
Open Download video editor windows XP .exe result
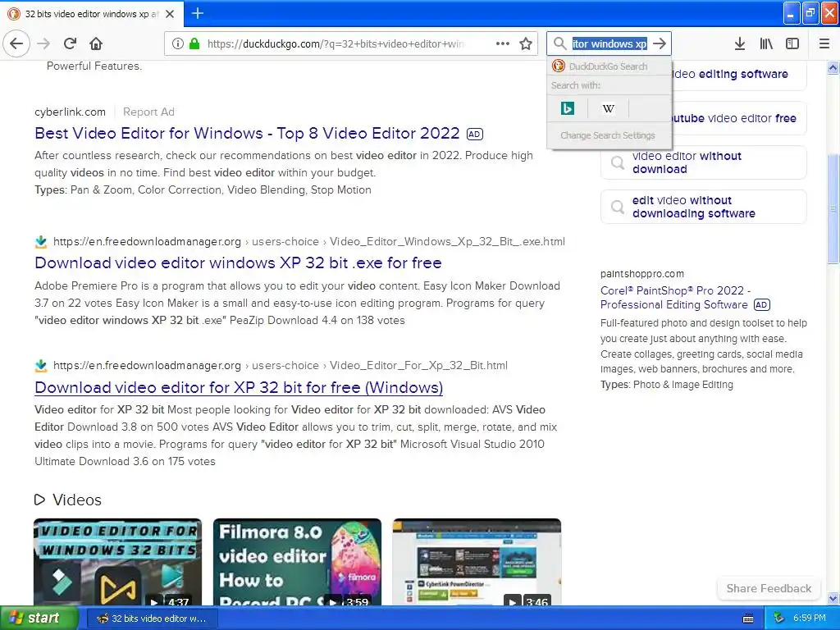pyautogui.click(x=238, y=262)
